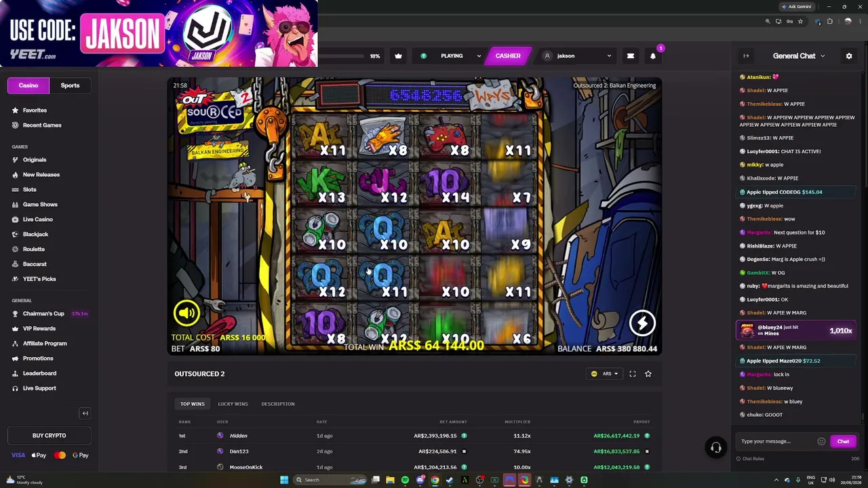This screenshot has width=868, height=488.
Task: Hit the lightning turbo spin button
Action: point(642,323)
